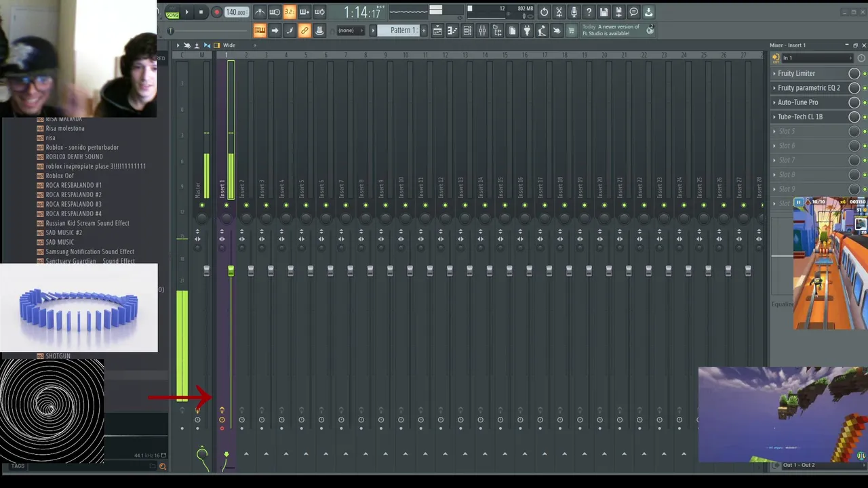This screenshot has width=868, height=488.
Task: Toggle the loop recording icon
Action: point(319,12)
